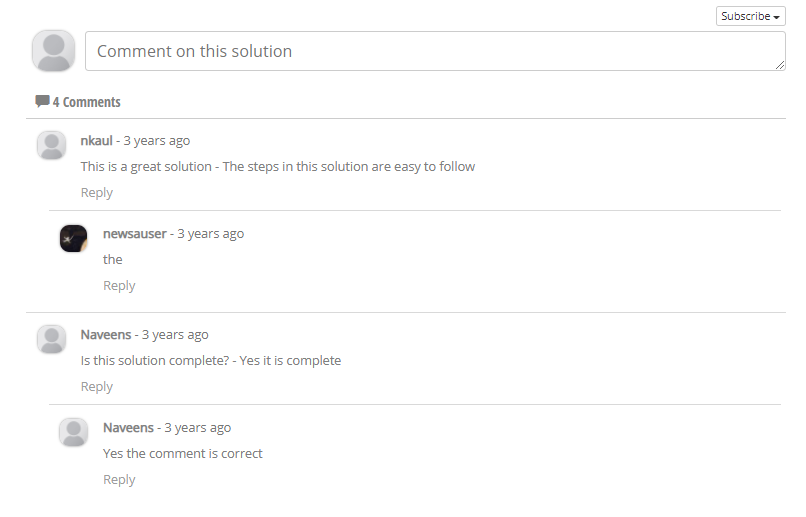Viewport: 806px width, 517px height.
Task: Reply to 'Yes the comment is correct'
Action: tap(119, 479)
